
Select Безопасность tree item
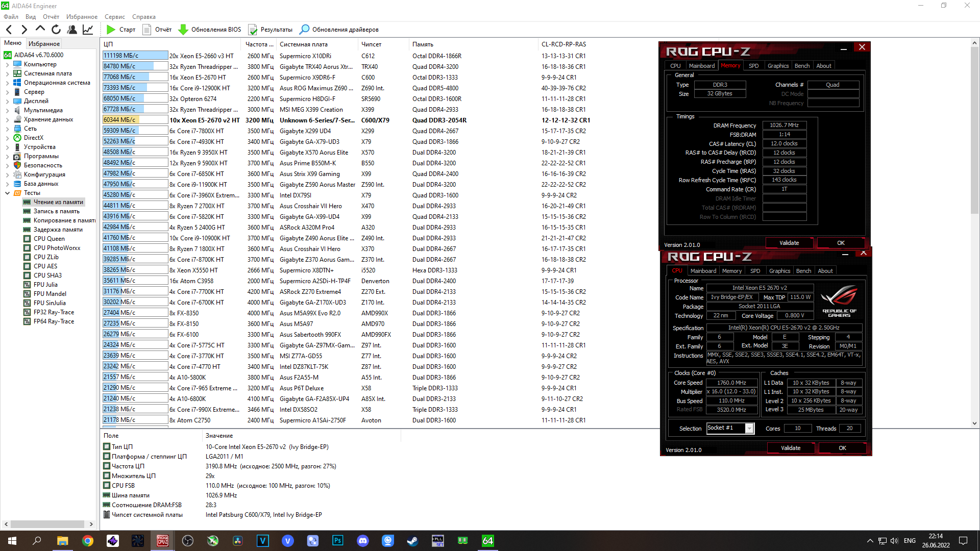(43, 165)
